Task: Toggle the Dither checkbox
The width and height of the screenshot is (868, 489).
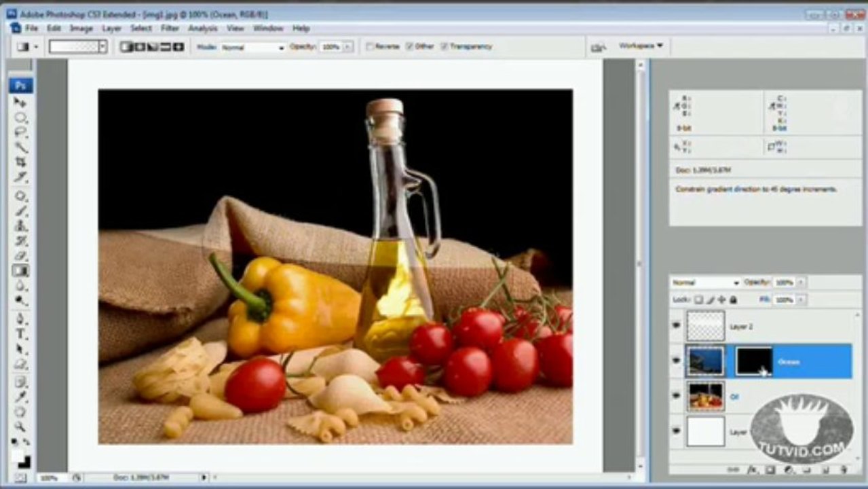Action: click(x=409, y=47)
